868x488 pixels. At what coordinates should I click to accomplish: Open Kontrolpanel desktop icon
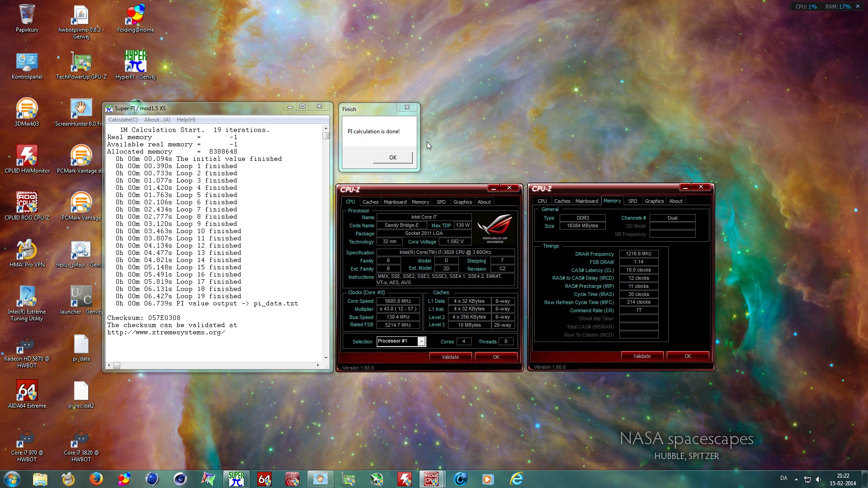coord(27,66)
